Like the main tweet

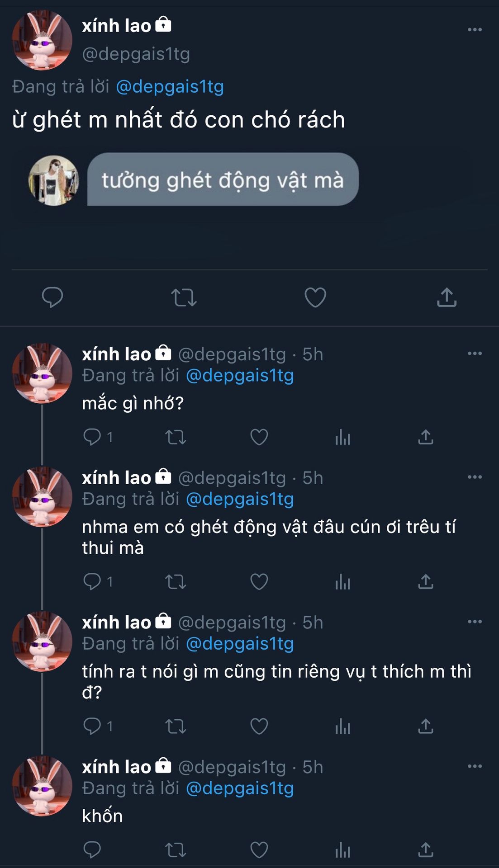[x=315, y=297]
